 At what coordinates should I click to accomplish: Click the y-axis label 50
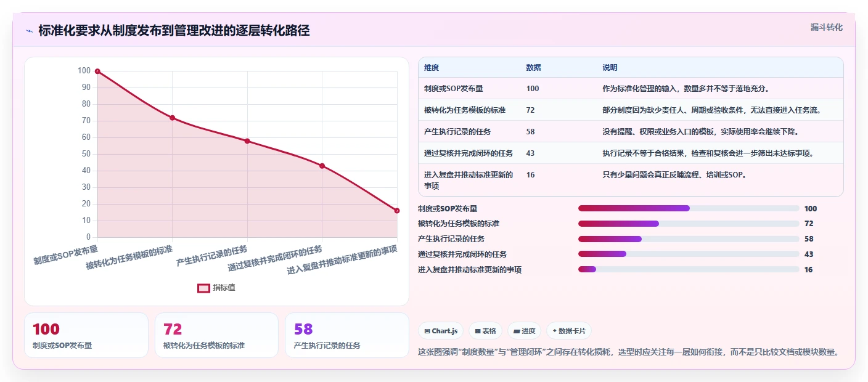[x=87, y=154]
